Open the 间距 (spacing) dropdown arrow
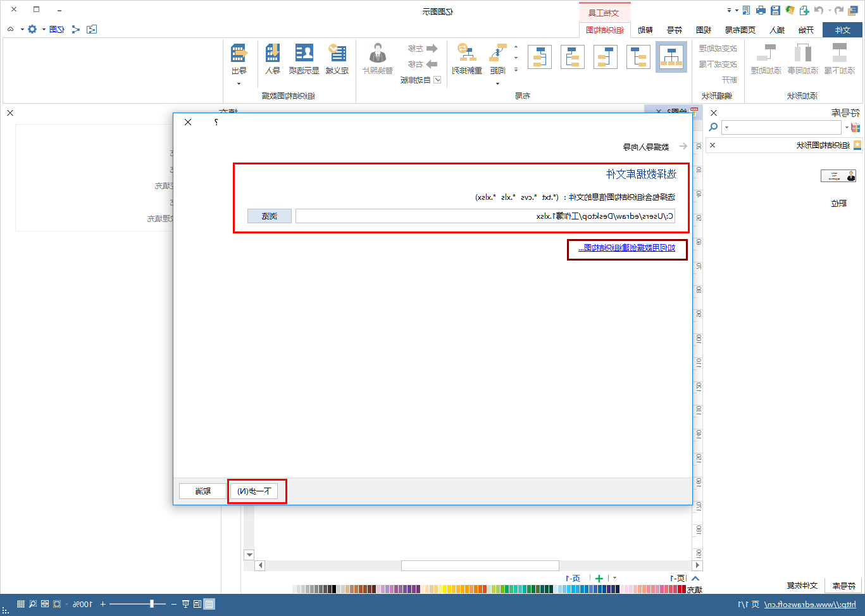 click(497, 83)
